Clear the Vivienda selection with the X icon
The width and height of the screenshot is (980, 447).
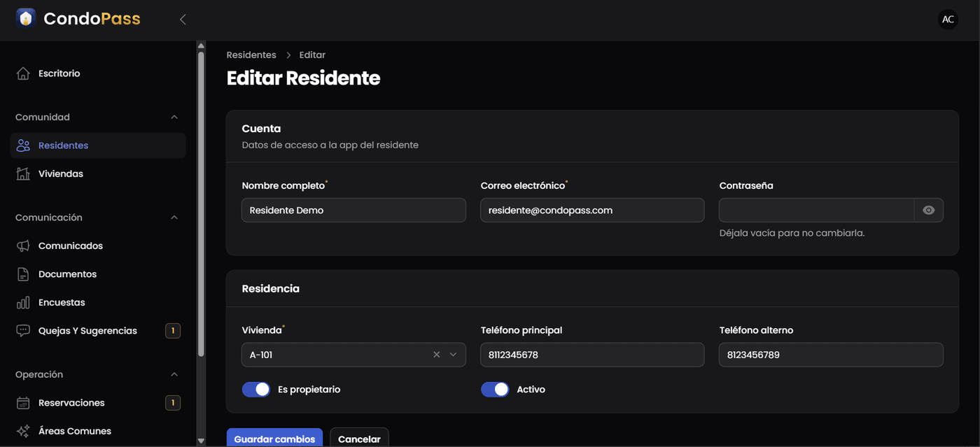point(437,355)
